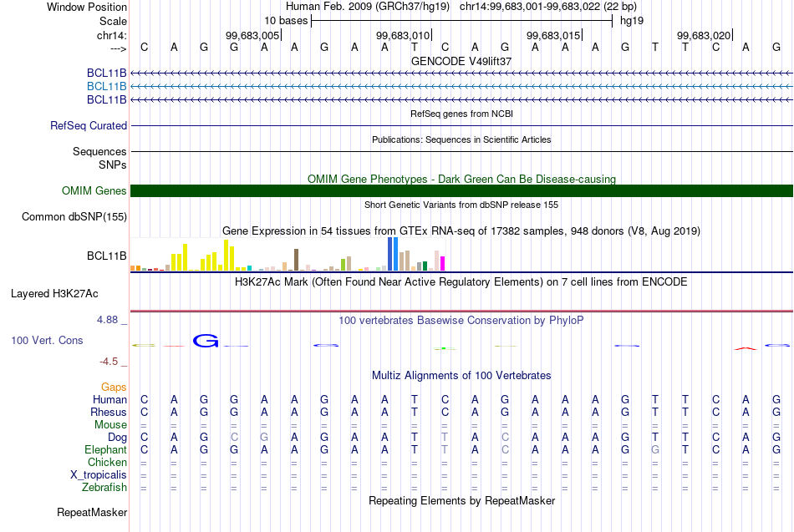Select the Chicken alignment row label

click(107, 462)
